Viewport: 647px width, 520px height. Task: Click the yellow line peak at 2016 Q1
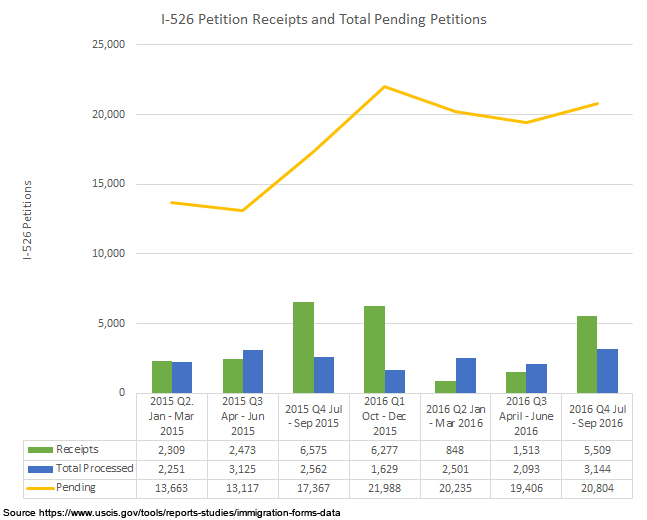(x=384, y=87)
